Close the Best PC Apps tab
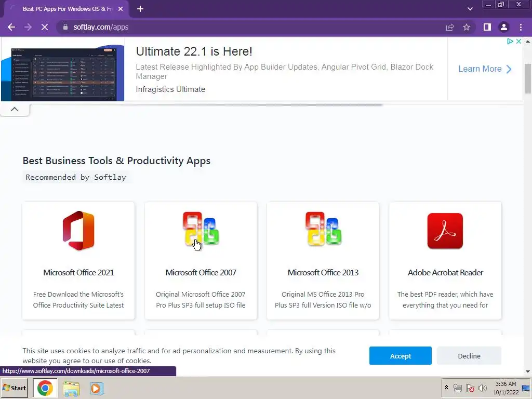Image resolution: width=532 pixels, height=399 pixels. (121, 9)
